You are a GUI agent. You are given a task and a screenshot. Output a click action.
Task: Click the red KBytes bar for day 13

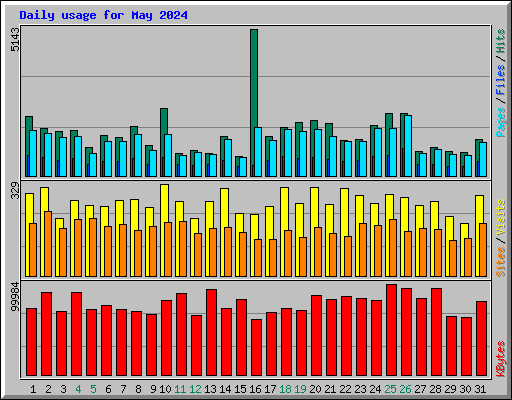[x=211, y=333]
